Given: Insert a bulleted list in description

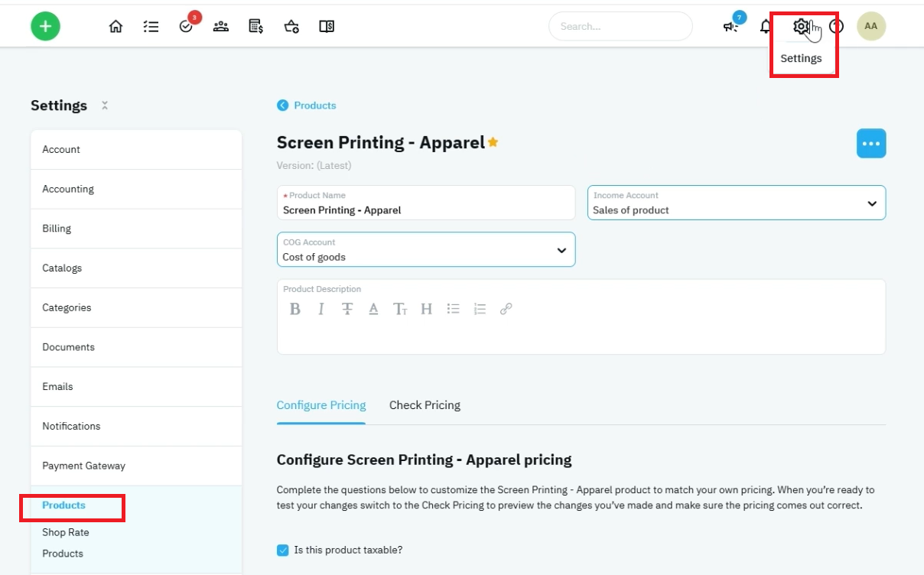Looking at the screenshot, I should tap(454, 309).
